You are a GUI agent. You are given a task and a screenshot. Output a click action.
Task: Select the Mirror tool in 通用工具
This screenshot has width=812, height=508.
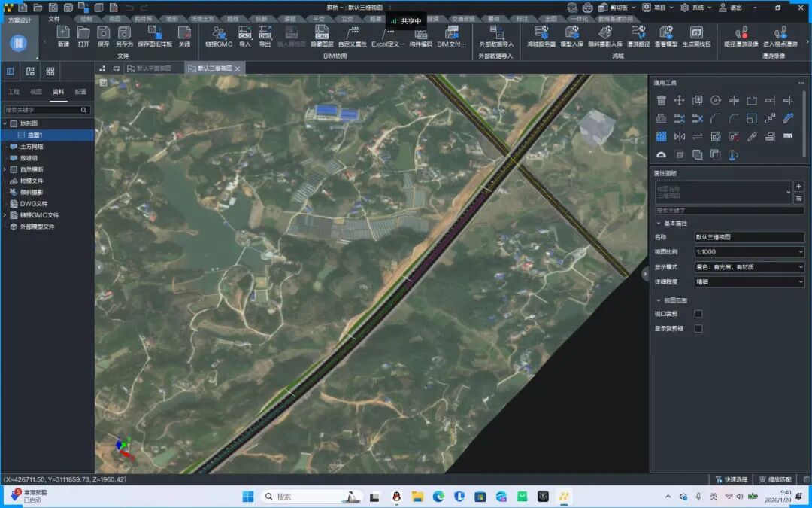tap(680, 137)
